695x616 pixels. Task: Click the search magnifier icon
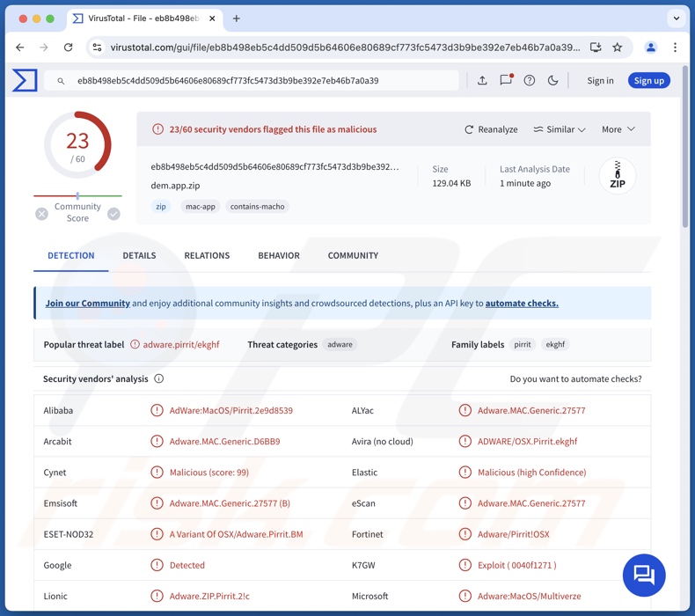(61, 81)
